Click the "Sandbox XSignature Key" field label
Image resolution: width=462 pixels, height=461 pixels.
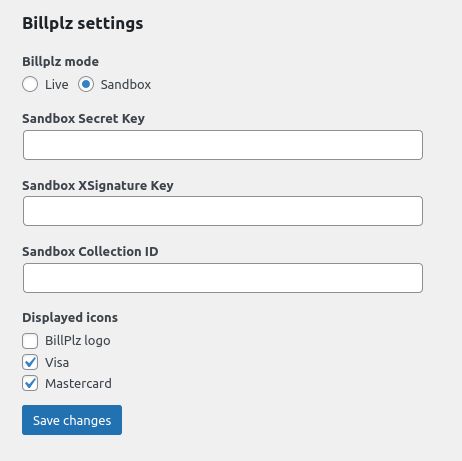pos(98,186)
